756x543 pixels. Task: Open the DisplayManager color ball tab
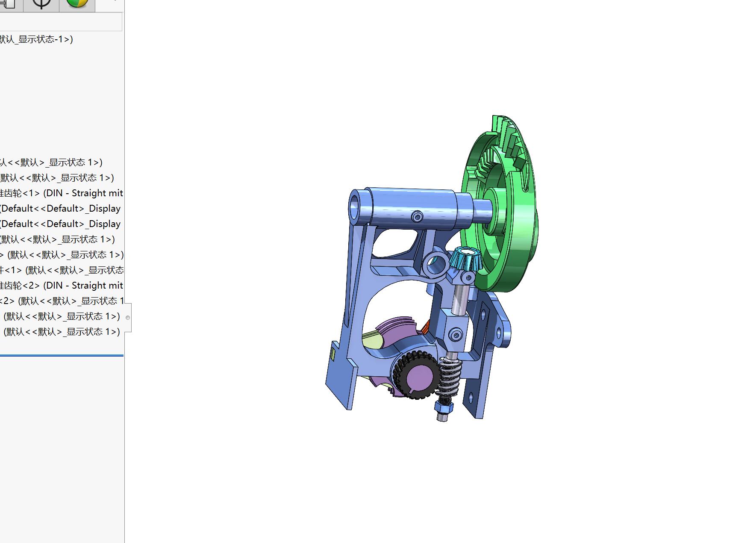point(77,5)
